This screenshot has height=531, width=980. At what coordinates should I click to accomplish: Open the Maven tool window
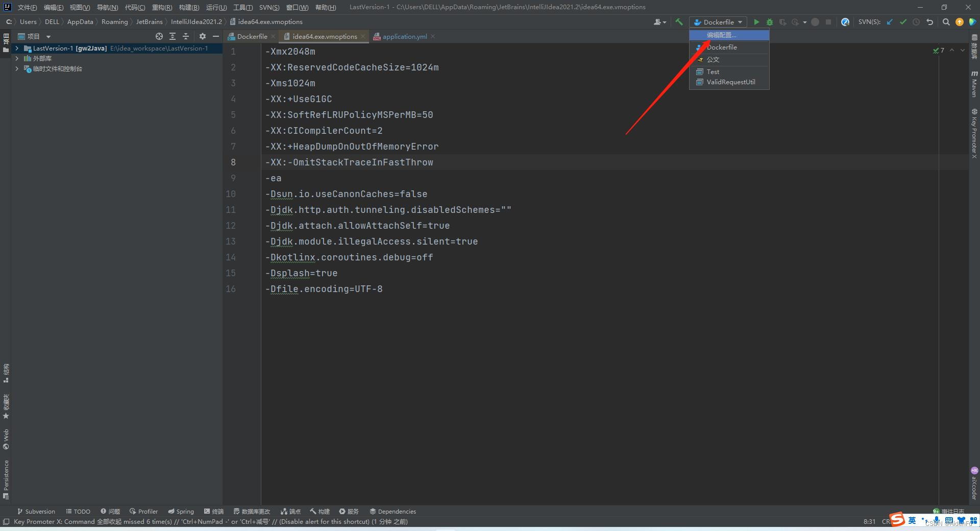(x=974, y=84)
